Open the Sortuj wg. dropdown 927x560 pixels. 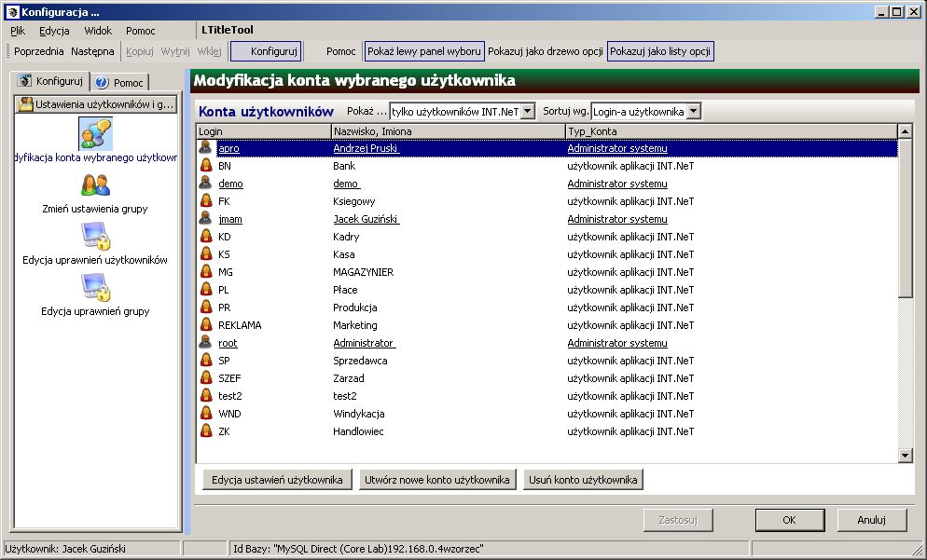click(x=694, y=111)
